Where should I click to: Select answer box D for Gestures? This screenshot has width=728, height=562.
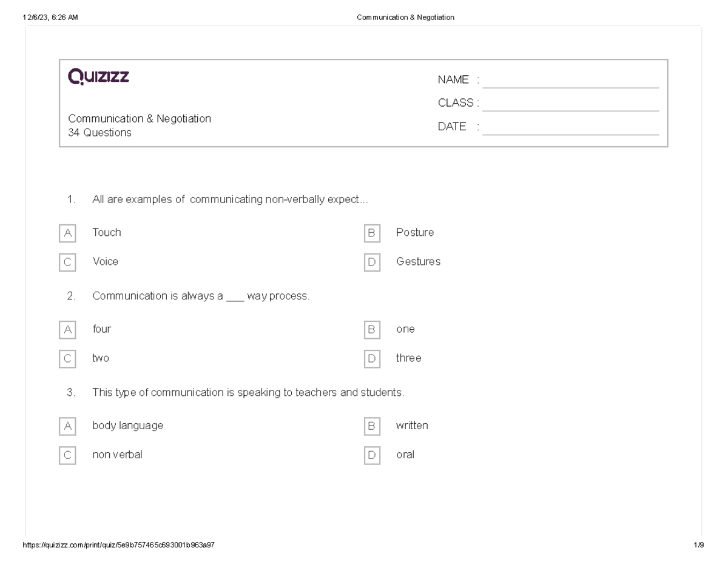click(372, 263)
